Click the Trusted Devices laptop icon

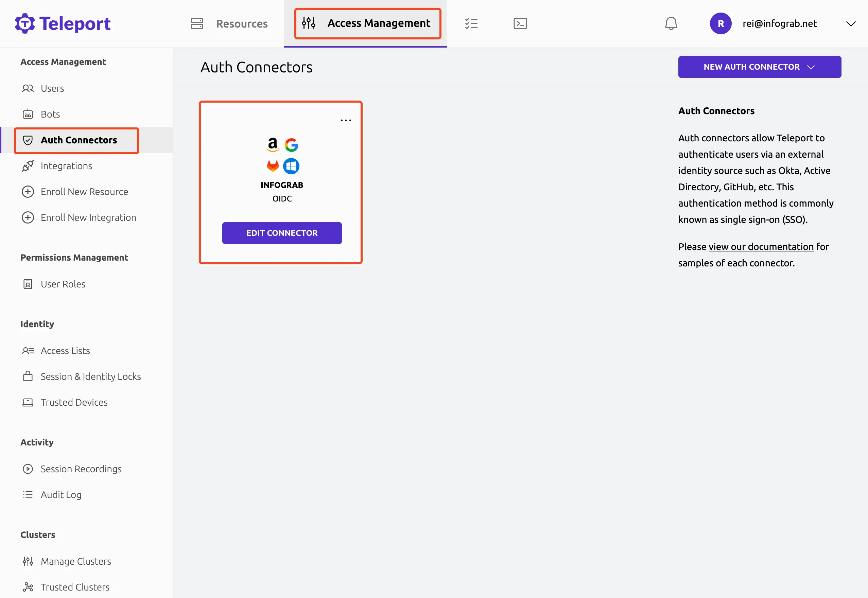point(28,402)
